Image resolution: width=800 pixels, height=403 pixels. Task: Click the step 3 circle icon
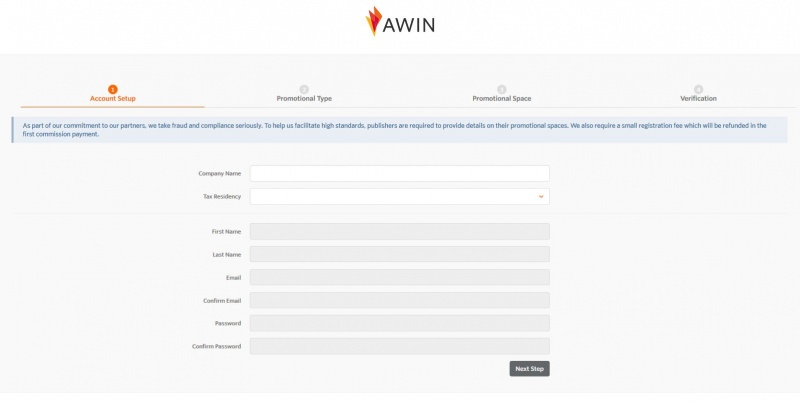(x=501, y=89)
